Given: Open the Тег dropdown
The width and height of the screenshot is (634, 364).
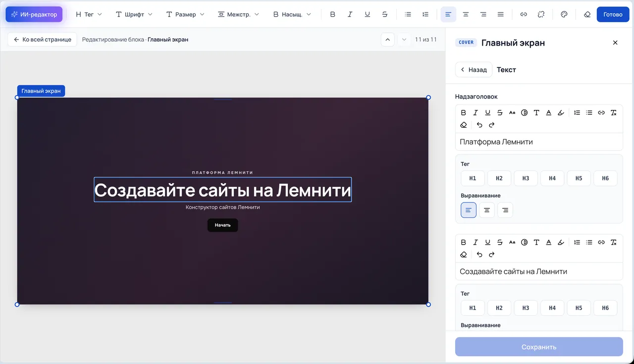Looking at the screenshot, I should (89, 14).
